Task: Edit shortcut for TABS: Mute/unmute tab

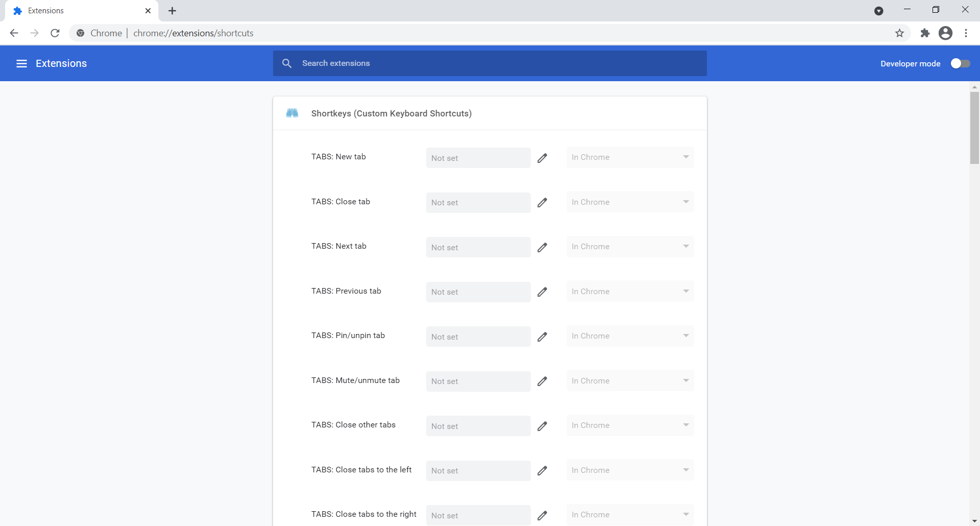Action: 542,381
